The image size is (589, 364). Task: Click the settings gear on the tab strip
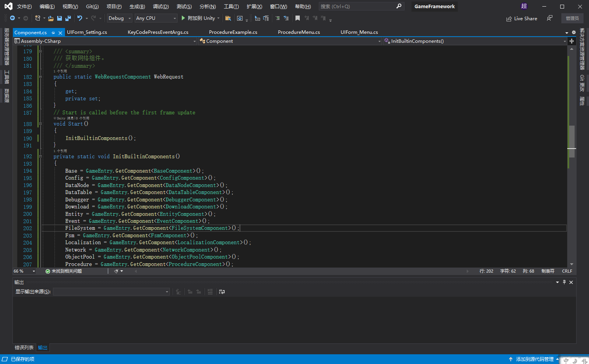click(x=574, y=33)
